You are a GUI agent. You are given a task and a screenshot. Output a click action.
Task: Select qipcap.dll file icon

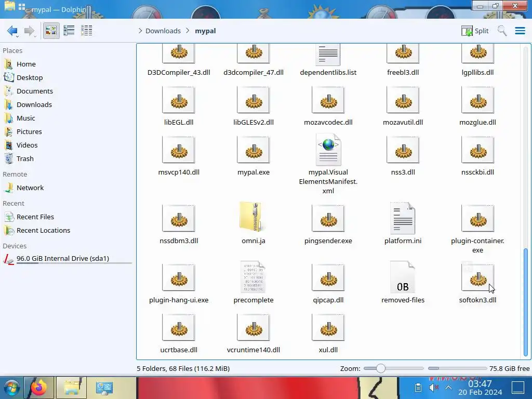coord(328,277)
